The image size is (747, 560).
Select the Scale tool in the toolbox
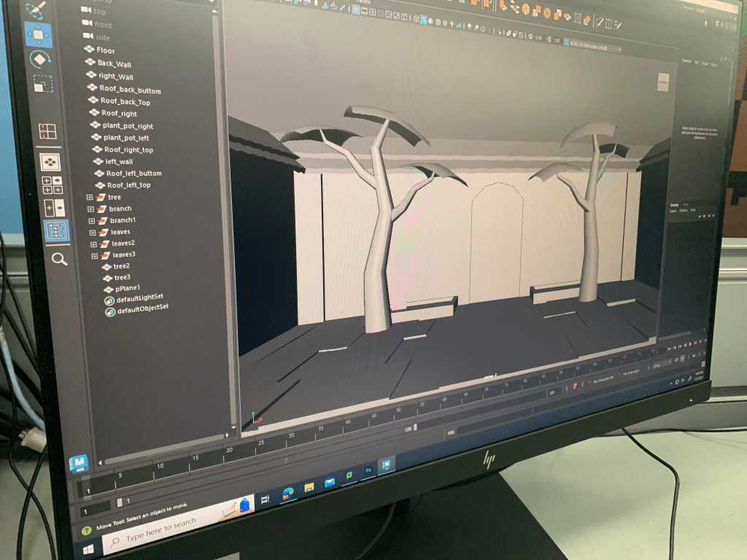point(42,84)
